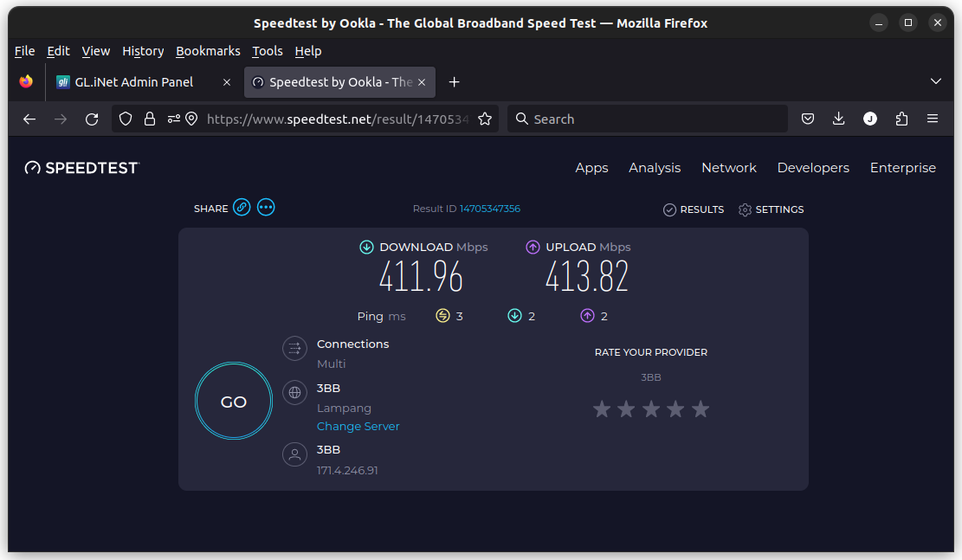Rate provider one star
Image resolution: width=962 pixels, height=560 pixels.
pos(602,409)
